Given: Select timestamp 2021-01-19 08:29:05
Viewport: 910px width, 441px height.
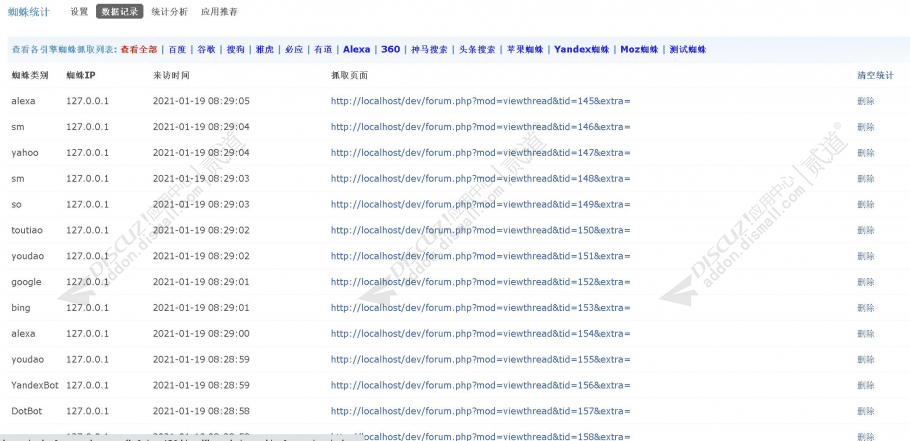Looking at the screenshot, I should coord(201,101).
